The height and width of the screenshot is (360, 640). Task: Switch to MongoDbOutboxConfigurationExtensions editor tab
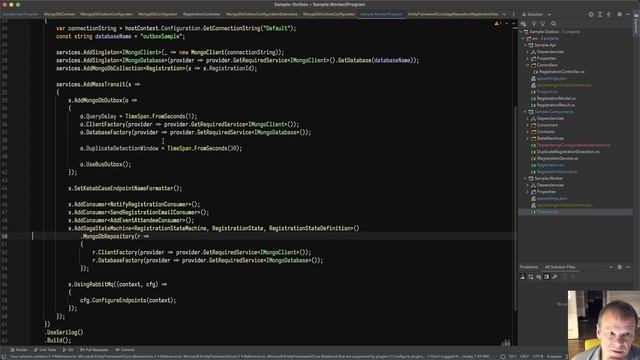262,14
